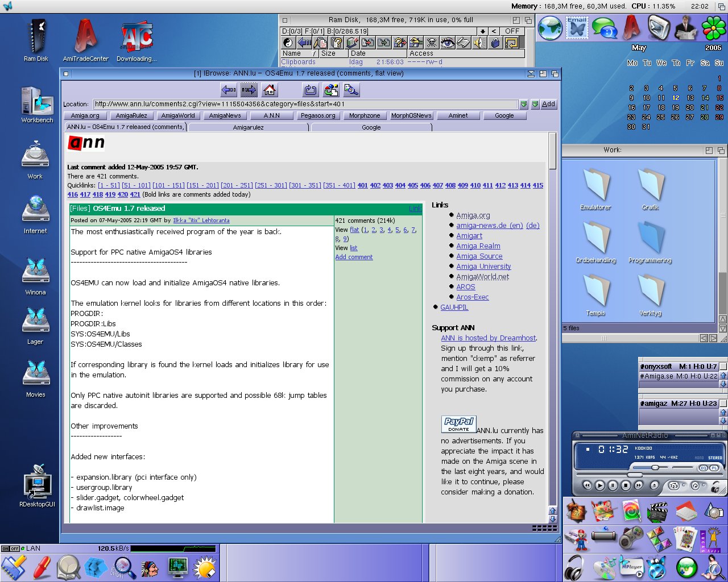Go back using IBrowse back arrow

coord(229,90)
